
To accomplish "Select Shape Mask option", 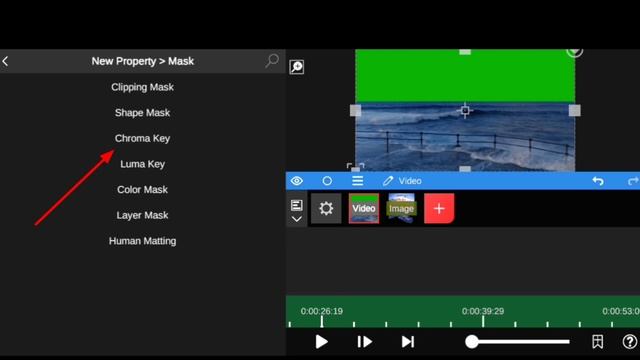I will (142, 113).
